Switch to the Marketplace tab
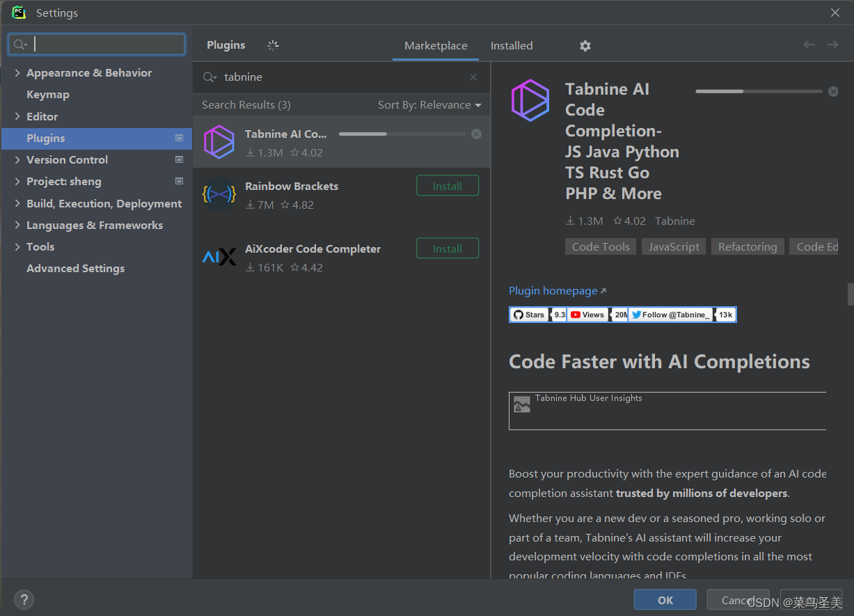Viewport: 854px width, 616px height. tap(436, 46)
